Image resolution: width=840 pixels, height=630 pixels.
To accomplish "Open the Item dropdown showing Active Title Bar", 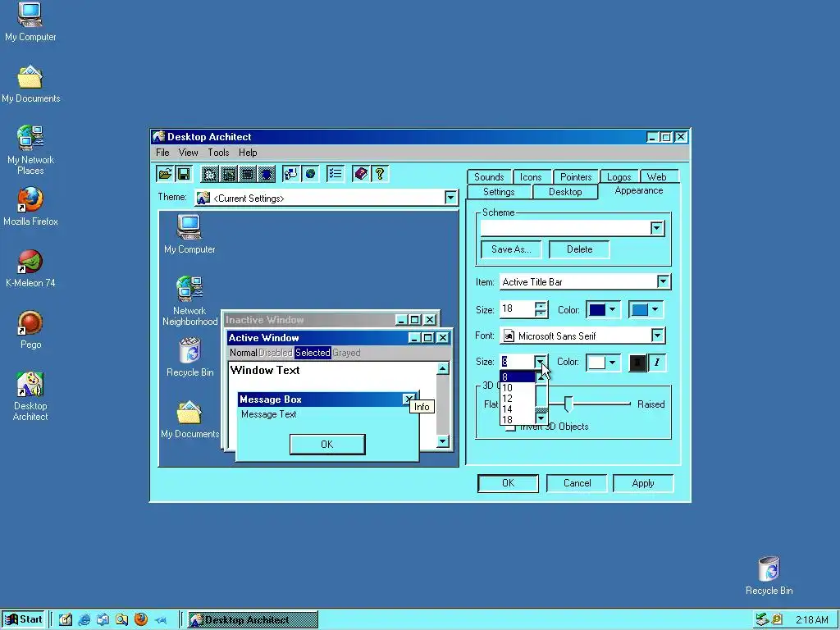I will (x=663, y=281).
